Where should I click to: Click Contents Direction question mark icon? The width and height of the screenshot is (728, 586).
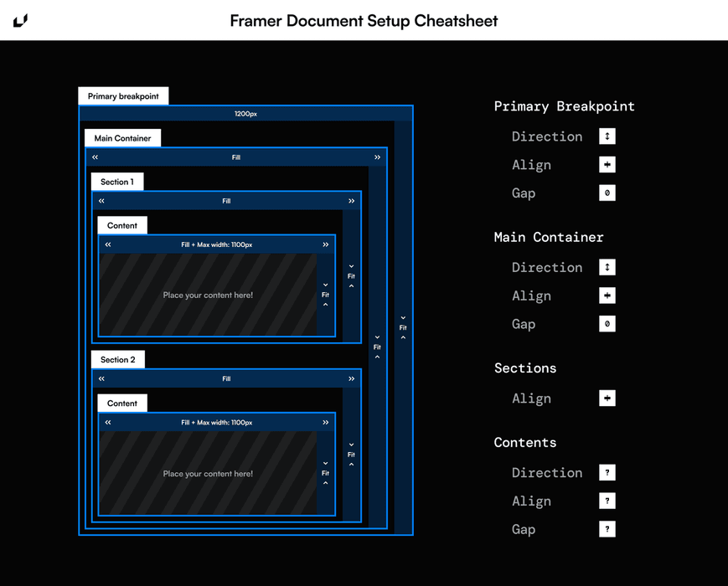tap(607, 472)
